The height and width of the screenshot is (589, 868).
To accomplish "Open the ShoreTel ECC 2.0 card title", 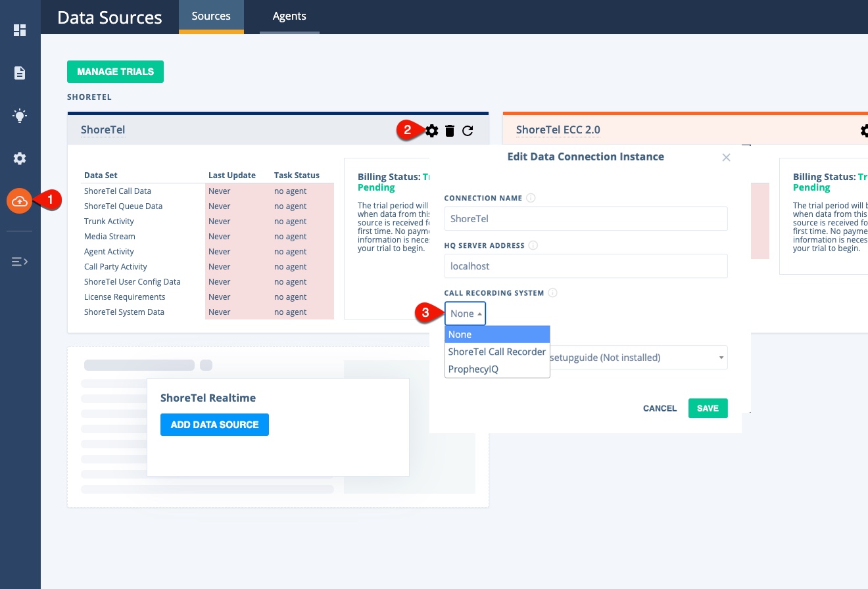I will pos(558,130).
